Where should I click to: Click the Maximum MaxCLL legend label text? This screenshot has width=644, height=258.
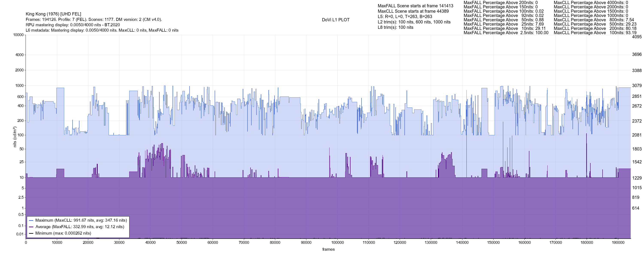(x=81, y=220)
